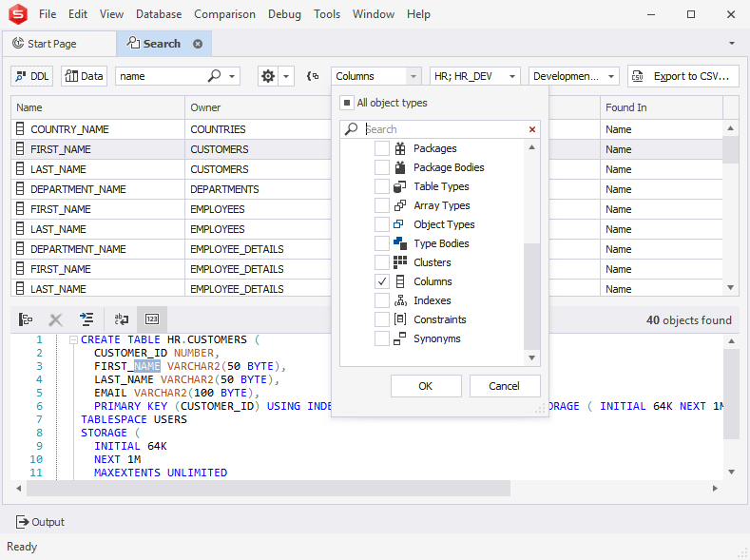Open the search options gear icon

(268, 76)
